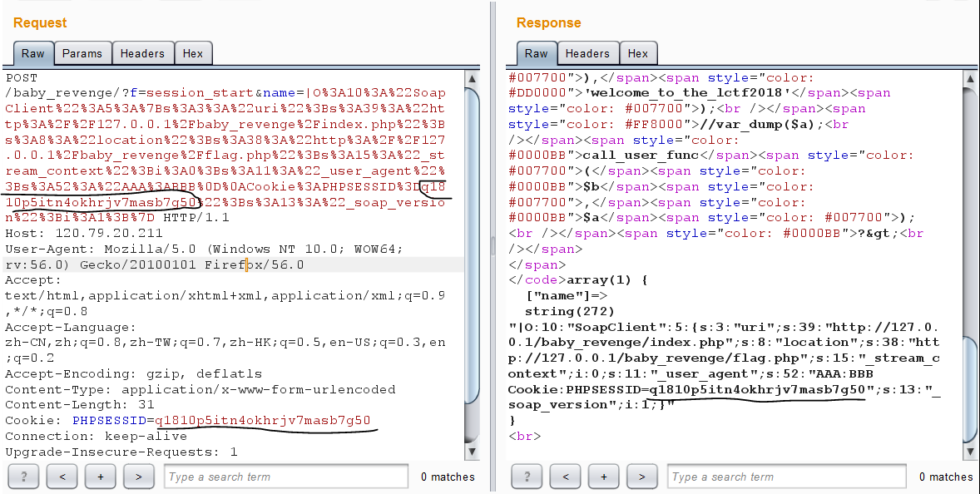980x494 pixels.
Task: Click the plus button in Response search bar
Action: coord(604,477)
